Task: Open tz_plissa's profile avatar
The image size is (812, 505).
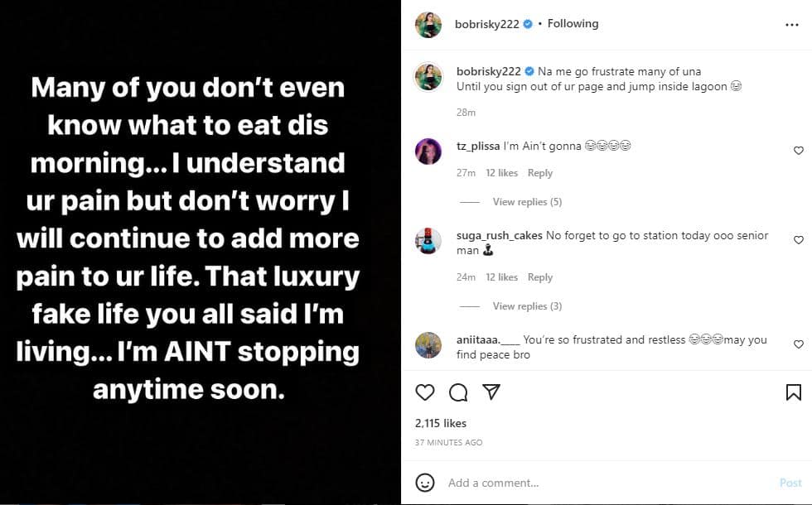Action: coord(428,151)
